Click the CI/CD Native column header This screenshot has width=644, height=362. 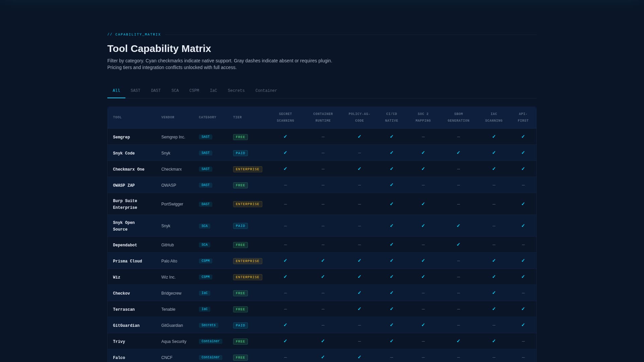click(x=392, y=117)
